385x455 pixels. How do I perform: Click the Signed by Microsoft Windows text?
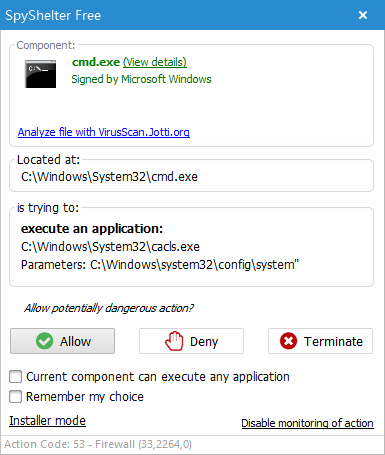(141, 79)
